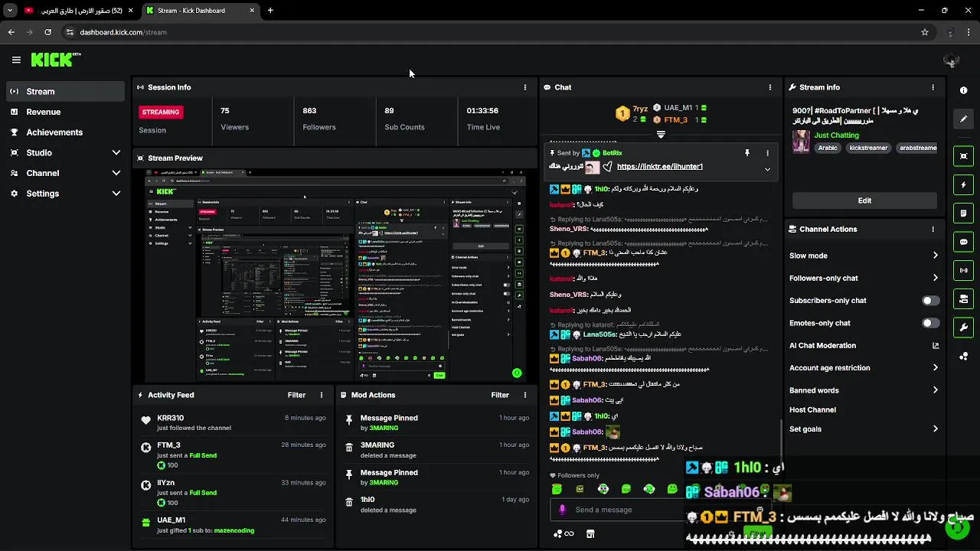Click the Just Chatting category cover image

(x=801, y=141)
